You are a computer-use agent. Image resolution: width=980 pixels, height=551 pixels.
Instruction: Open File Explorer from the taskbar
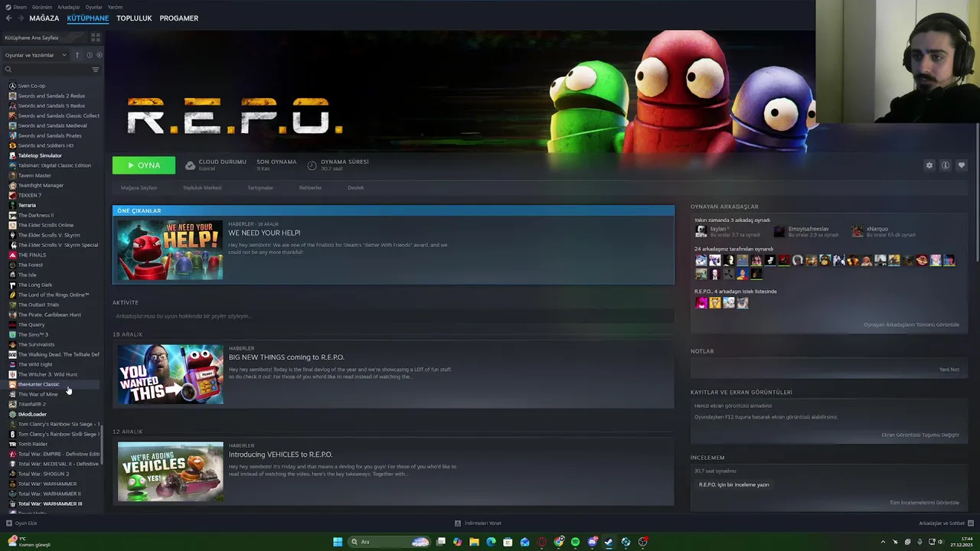474,542
